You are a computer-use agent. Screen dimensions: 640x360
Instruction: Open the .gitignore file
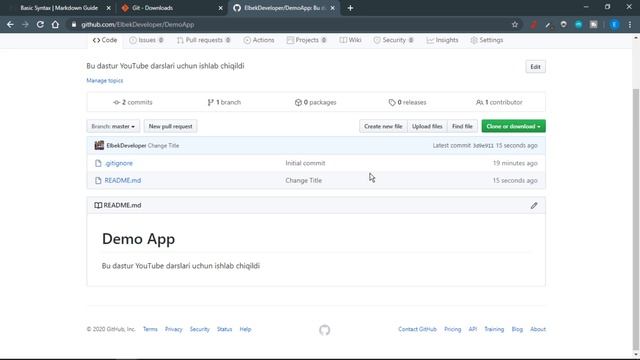pos(118,163)
